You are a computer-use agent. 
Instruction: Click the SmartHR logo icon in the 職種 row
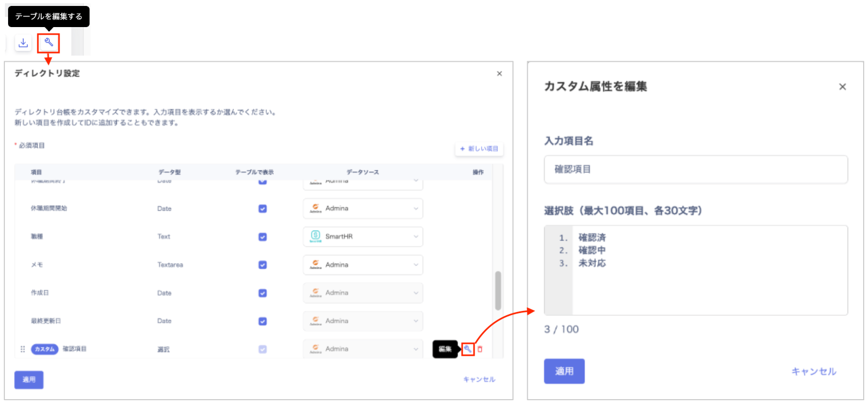[x=315, y=236]
